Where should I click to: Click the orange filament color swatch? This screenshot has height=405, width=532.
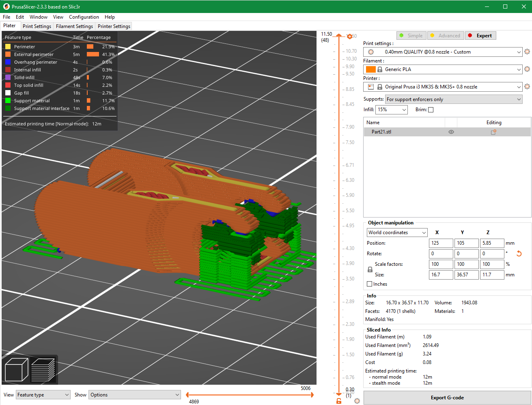370,69
